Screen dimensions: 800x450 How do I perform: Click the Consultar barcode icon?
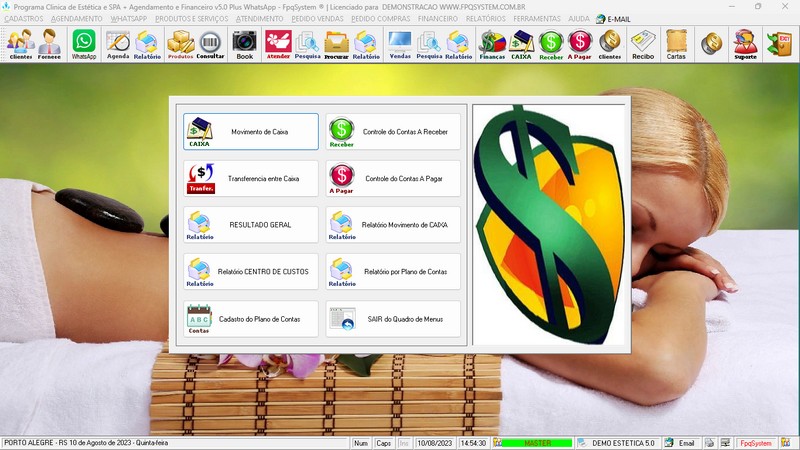click(x=210, y=44)
